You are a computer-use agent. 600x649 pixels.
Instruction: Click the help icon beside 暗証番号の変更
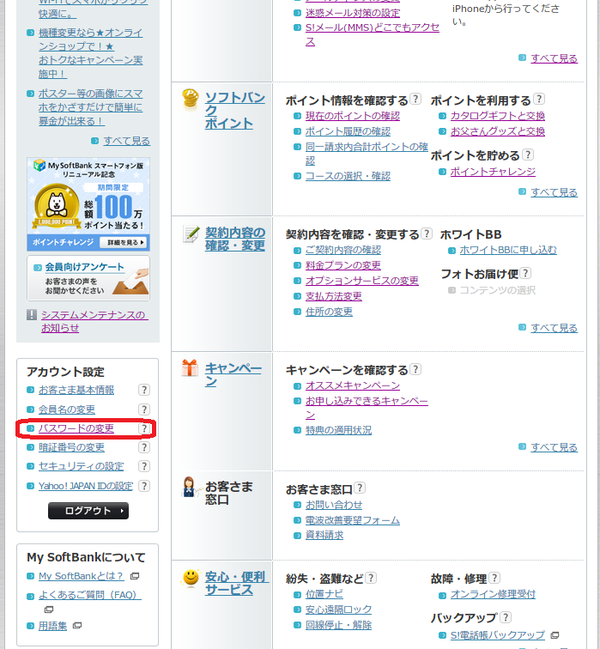pyautogui.click(x=144, y=447)
